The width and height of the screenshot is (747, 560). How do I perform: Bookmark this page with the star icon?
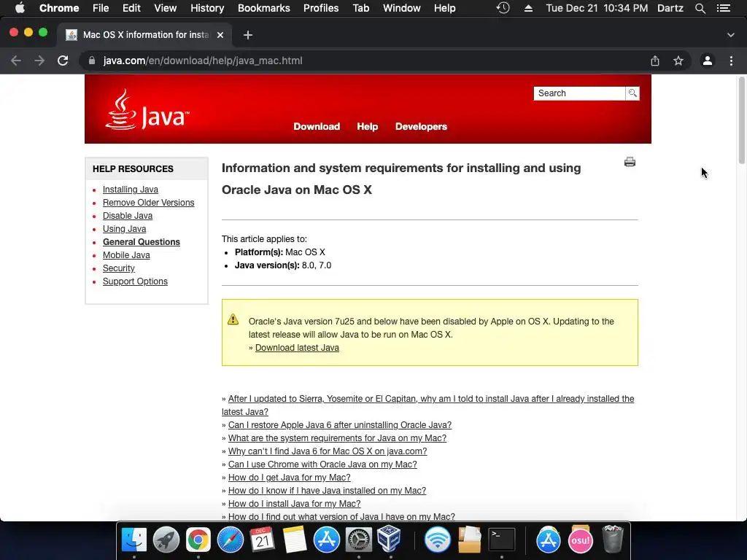[x=678, y=61]
